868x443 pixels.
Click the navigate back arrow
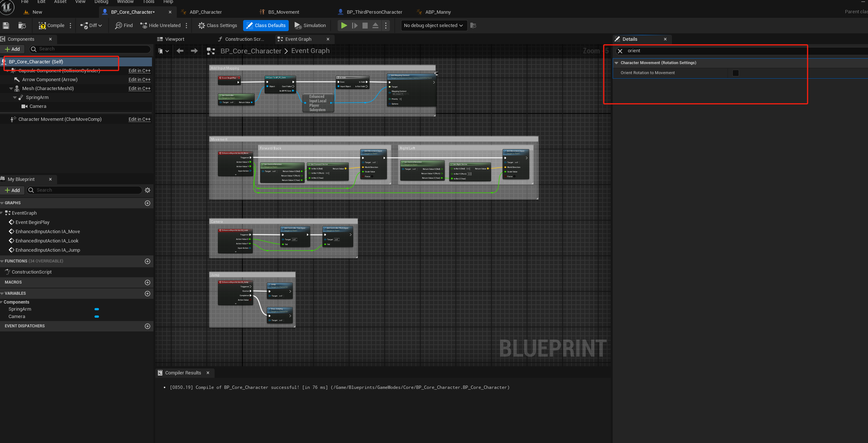point(180,51)
